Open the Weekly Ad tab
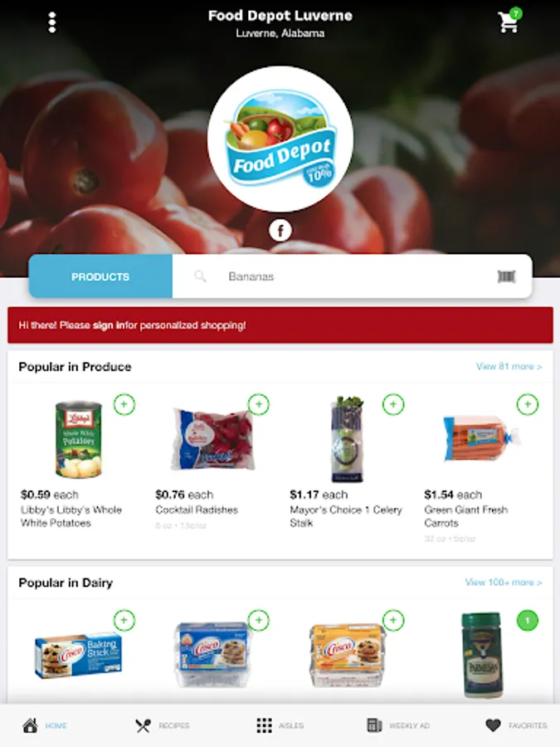Image resolution: width=560 pixels, height=747 pixels. click(x=398, y=725)
